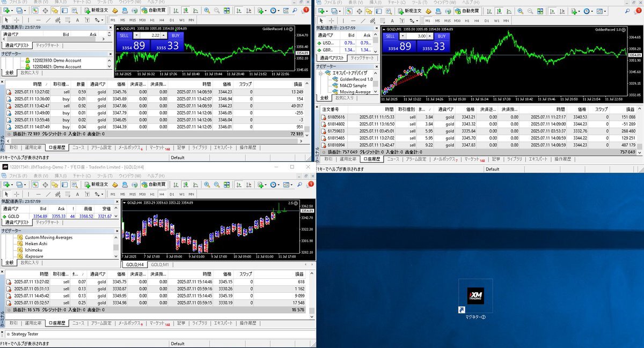The width and height of the screenshot is (644, 348).
Task: Click BUY button beside 2.22 volume
Action: click(175, 36)
